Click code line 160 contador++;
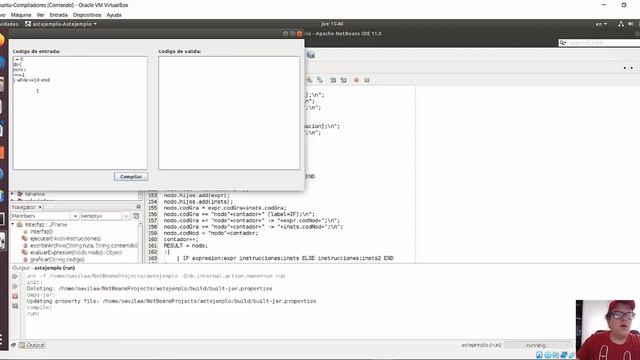The height and width of the screenshot is (360, 640). coord(181,239)
